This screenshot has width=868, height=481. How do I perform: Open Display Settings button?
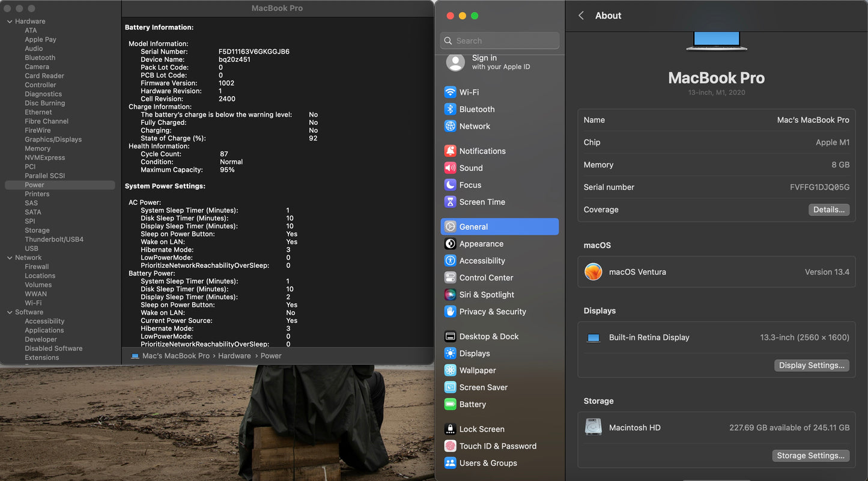pyautogui.click(x=812, y=365)
